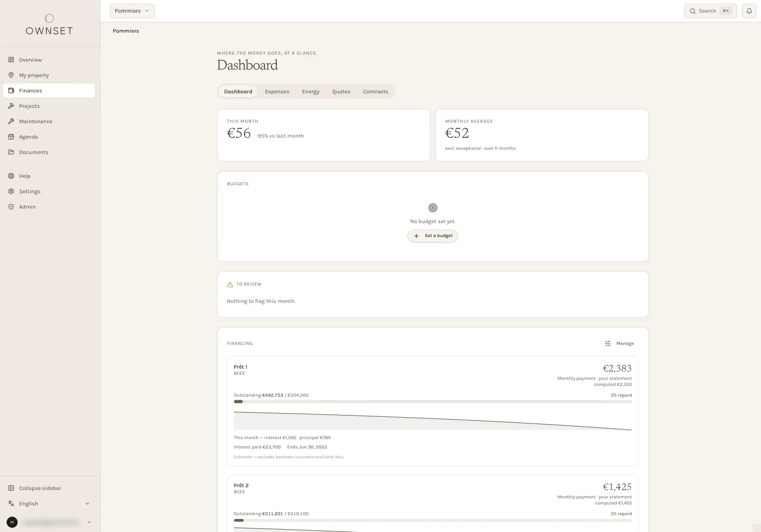Open the Pommiers property dropdown
The width and height of the screenshot is (761, 532).
[132, 11]
